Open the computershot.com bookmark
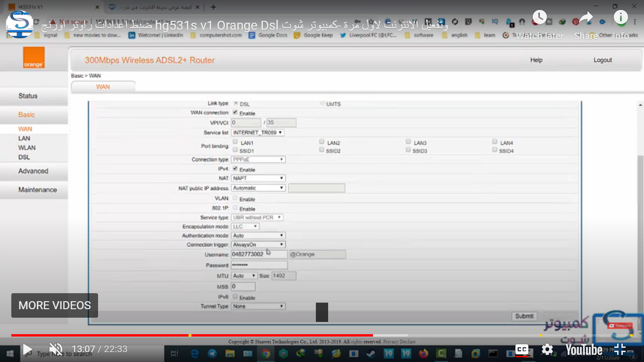 (x=216, y=35)
